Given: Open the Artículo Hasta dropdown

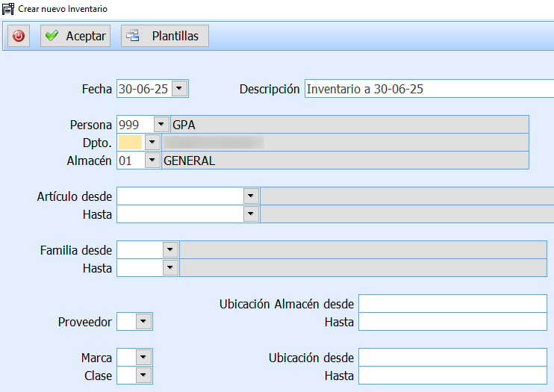Looking at the screenshot, I should point(250,214).
